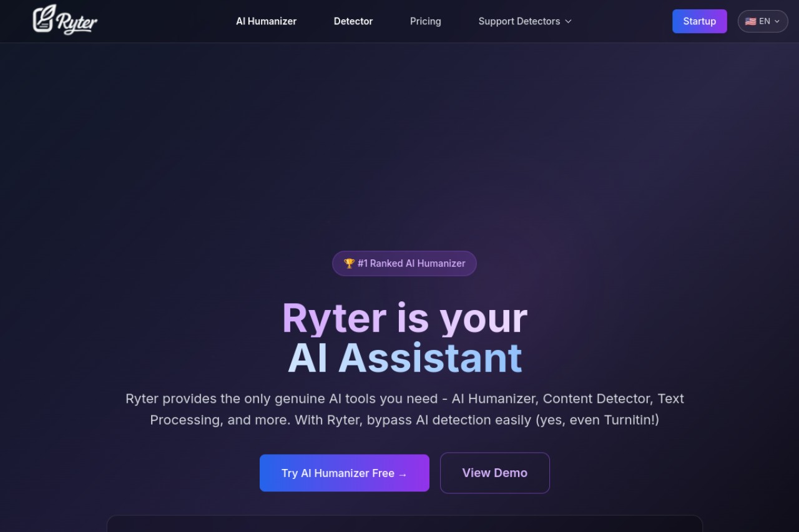
Task: Click the View Demo button
Action: pyautogui.click(x=495, y=473)
